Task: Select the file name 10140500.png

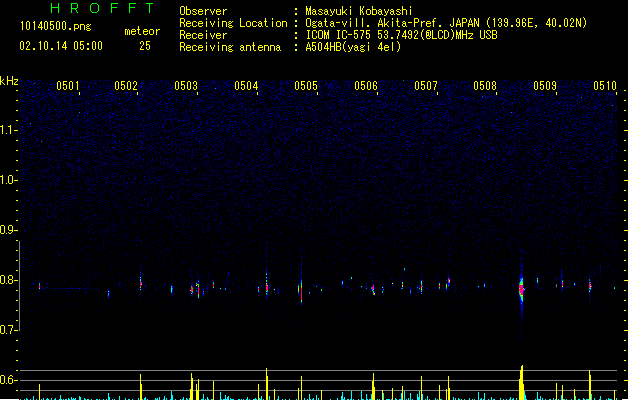Action: click(x=55, y=26)
